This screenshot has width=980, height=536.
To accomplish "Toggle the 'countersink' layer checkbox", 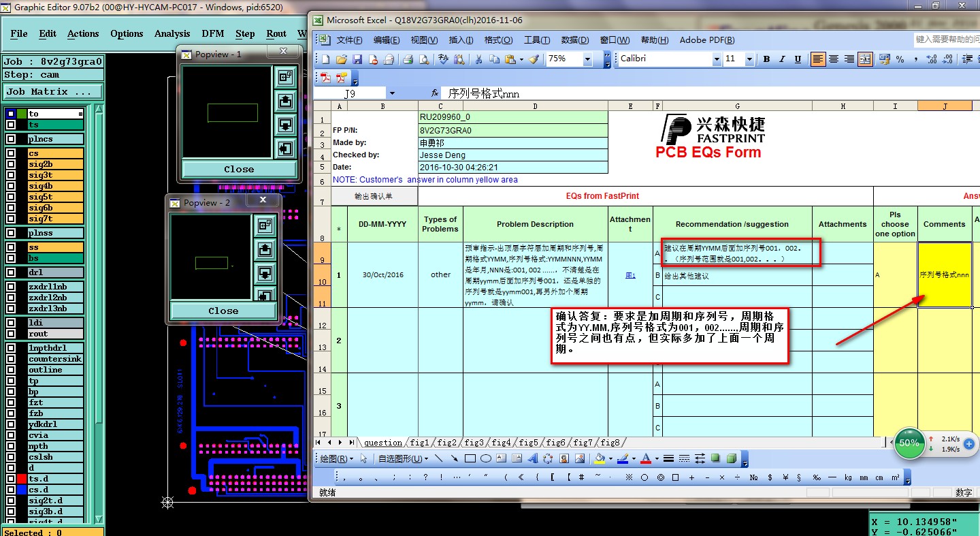I will [x=11, y=359].
